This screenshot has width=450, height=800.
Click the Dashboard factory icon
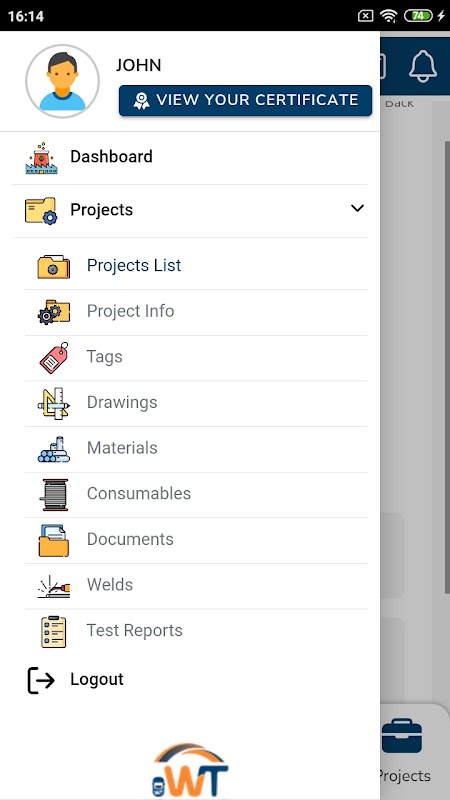41,158
